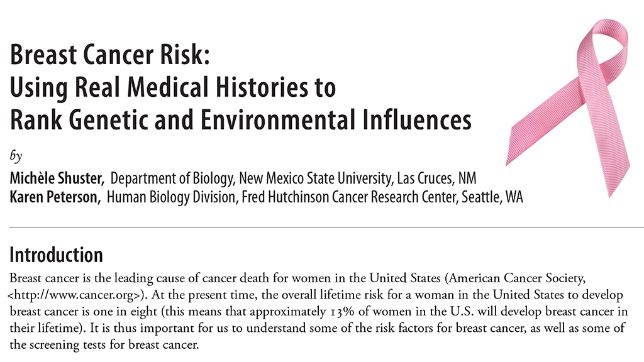Click 'American Cancer Society' citation text
Screen dimensions: 644x362
click(523, 277)
